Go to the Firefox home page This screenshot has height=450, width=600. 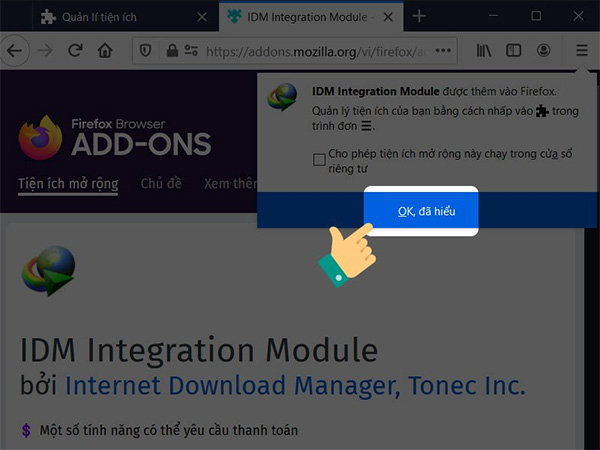[105, 51]
